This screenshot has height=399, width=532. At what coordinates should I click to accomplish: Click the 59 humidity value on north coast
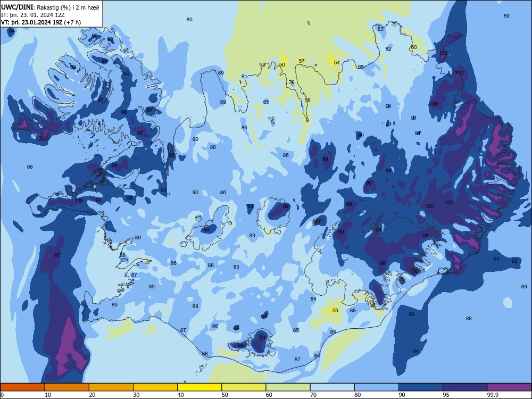click(262, 65)
